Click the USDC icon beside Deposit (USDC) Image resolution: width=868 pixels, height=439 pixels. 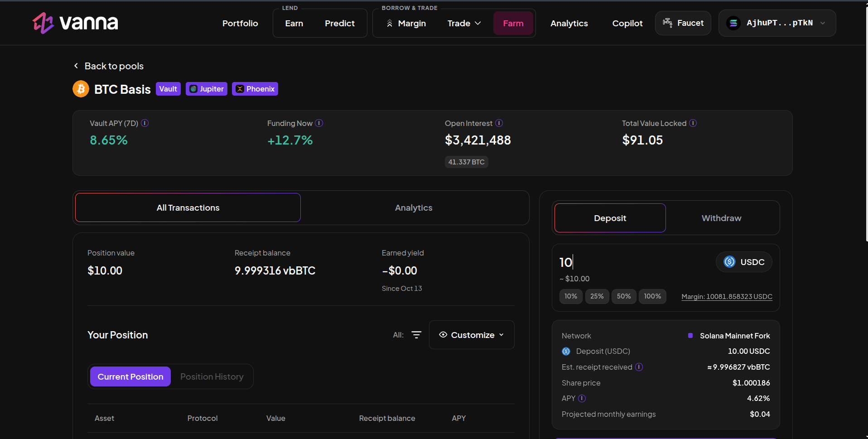[x=566, y=351]
